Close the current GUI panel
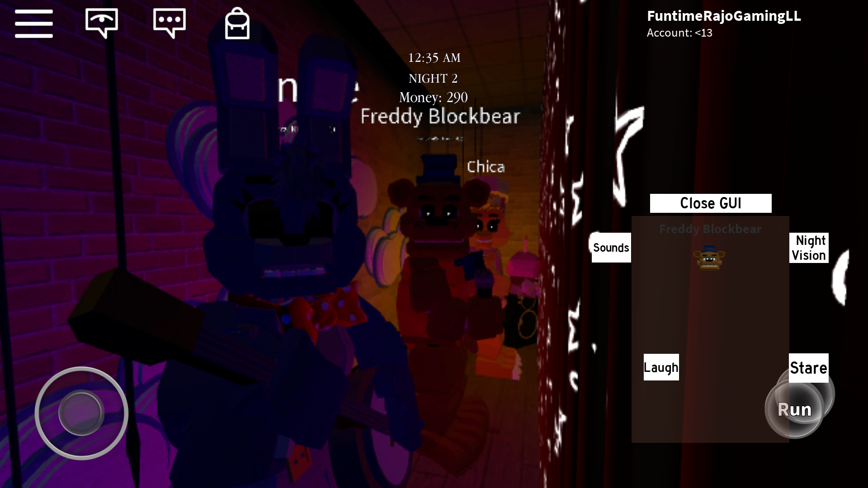 click(x=711, y=202)
